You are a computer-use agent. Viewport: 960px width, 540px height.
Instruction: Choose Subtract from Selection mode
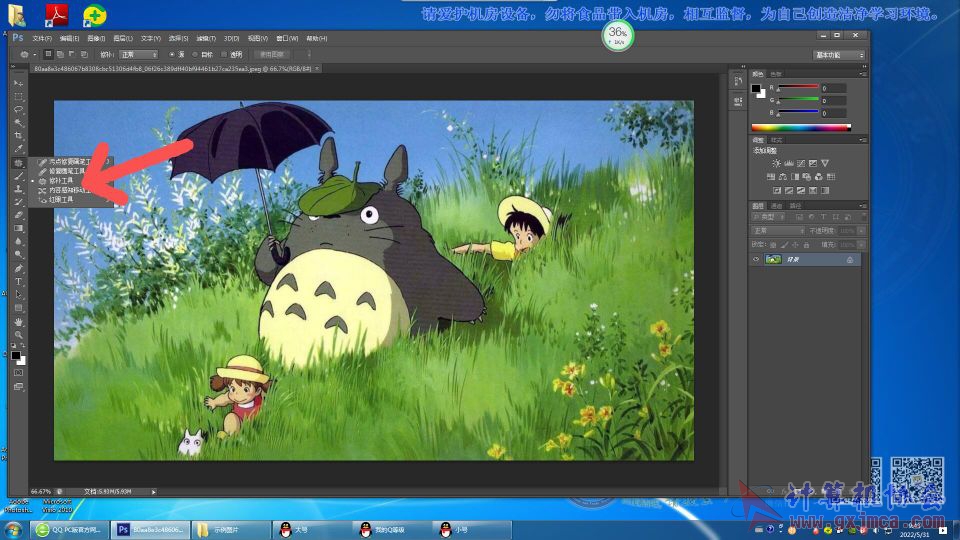point(72,54)
